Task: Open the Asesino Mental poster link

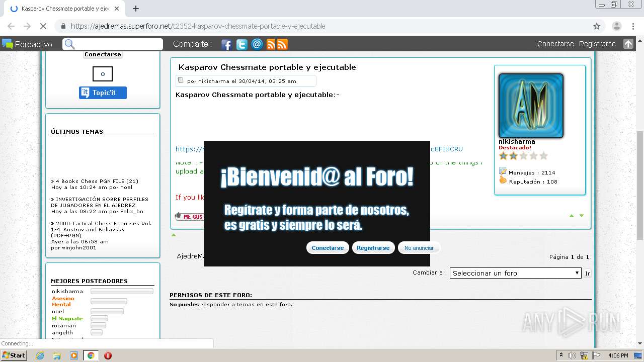Action: point(63,301)
